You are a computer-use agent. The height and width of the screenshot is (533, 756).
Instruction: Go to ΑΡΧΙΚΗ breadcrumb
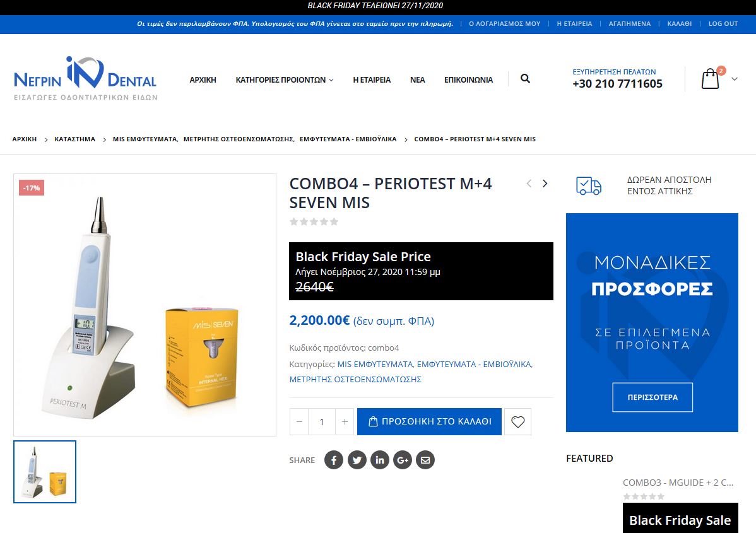pos(25,139)
